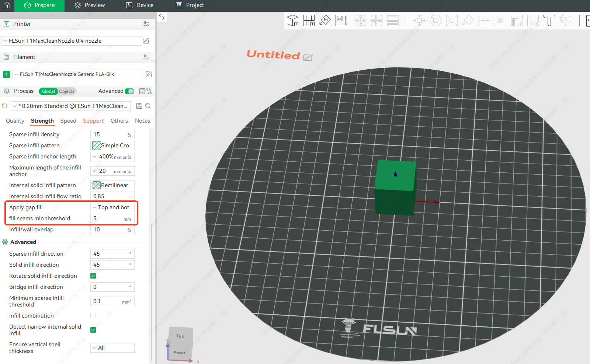The height and width of the screenshot is (364, 590).
Task: Open Sparse infill pattern dropdown
Action: coord(112,146)
